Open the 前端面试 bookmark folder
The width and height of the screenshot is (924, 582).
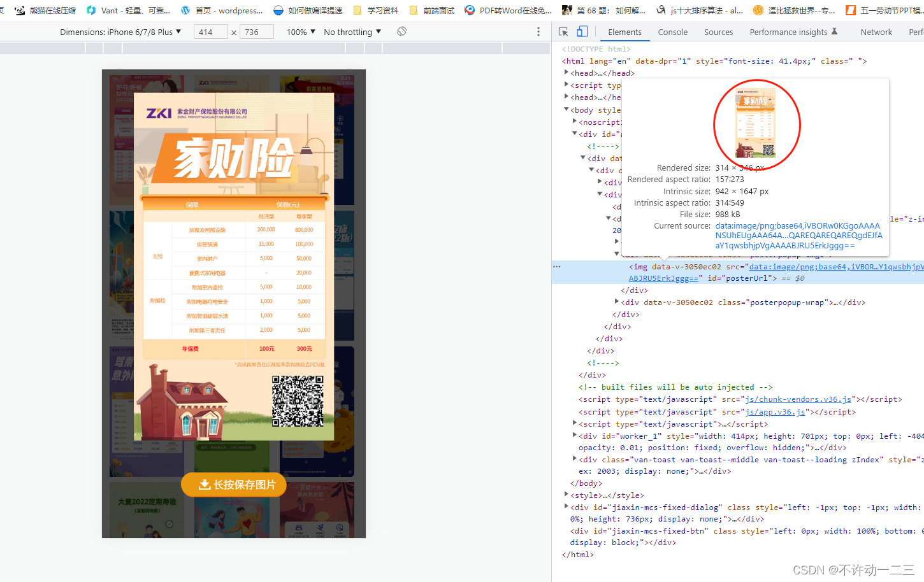(x=431, y=10)
